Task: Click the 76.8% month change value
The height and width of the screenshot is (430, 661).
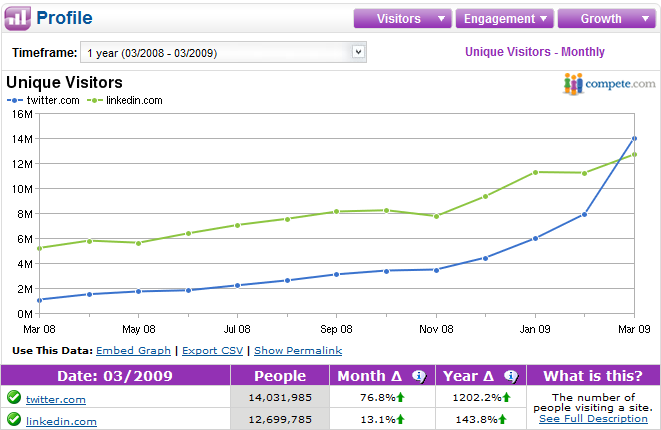Action: click(x=378, y=398)
